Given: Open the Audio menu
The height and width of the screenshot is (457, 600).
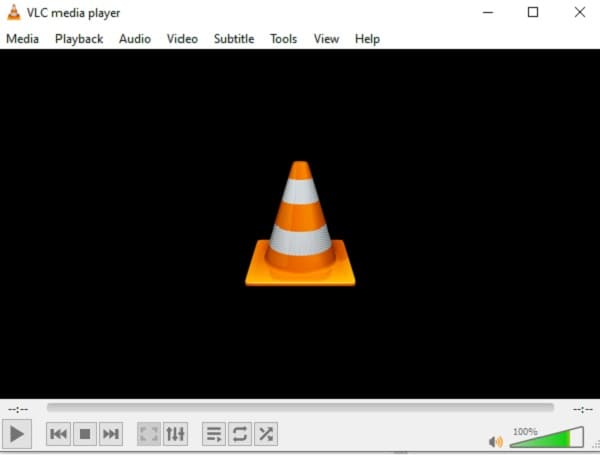Looking at the screenshot, I should (x=135, y=39).
